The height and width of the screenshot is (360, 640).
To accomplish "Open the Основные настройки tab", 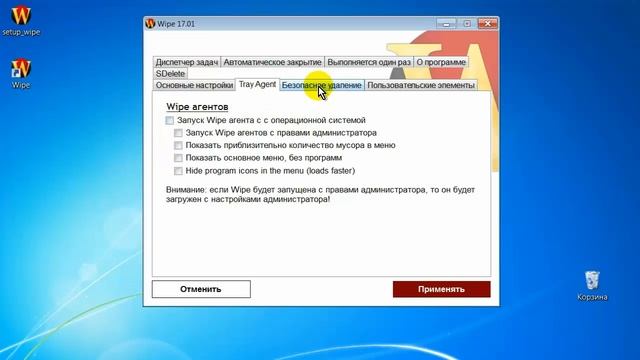I will (194, 85).
